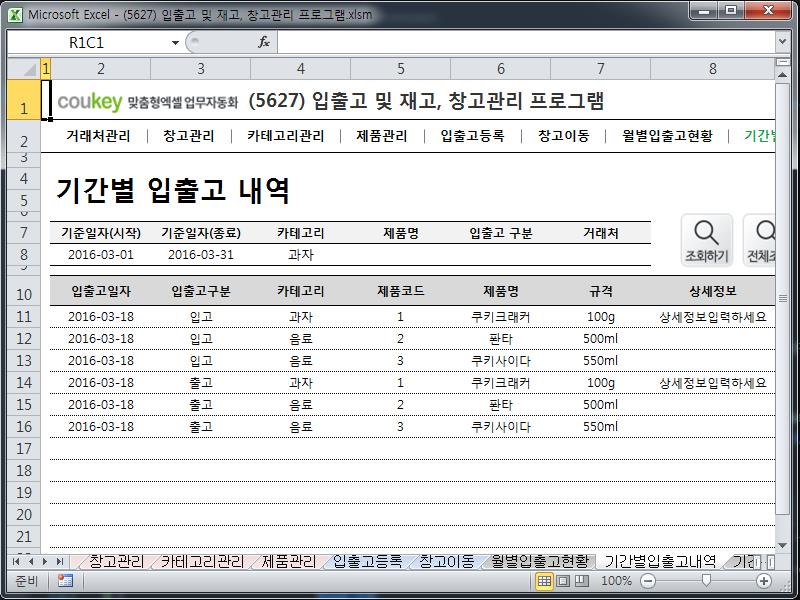Click 제품명 filter header cell
800x600 pixels.
click(401, 233)
